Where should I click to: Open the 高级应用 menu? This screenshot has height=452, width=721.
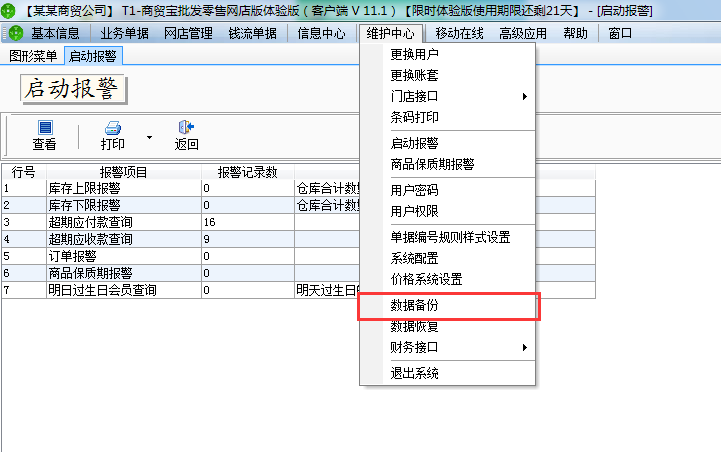click(523, 33)
